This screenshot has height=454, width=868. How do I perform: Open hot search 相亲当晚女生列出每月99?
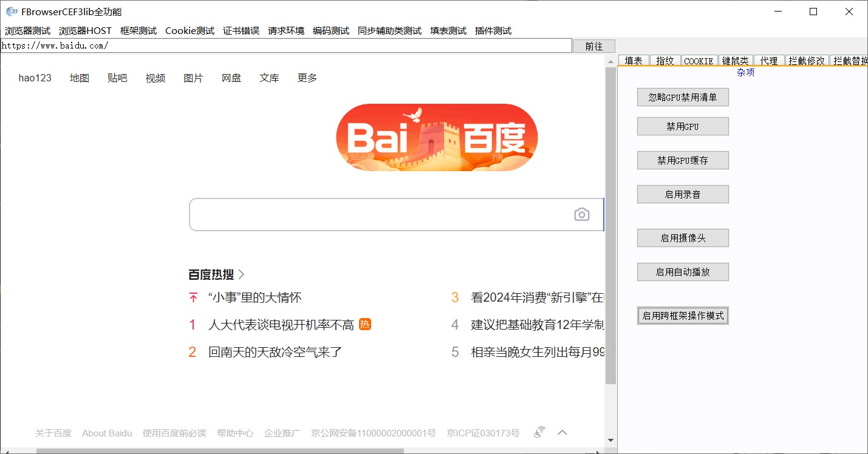538,352
